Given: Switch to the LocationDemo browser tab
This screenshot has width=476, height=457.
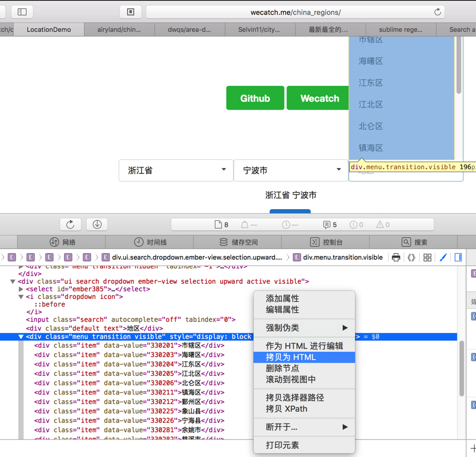Looking at the screenshot, I should coord(49,29).
